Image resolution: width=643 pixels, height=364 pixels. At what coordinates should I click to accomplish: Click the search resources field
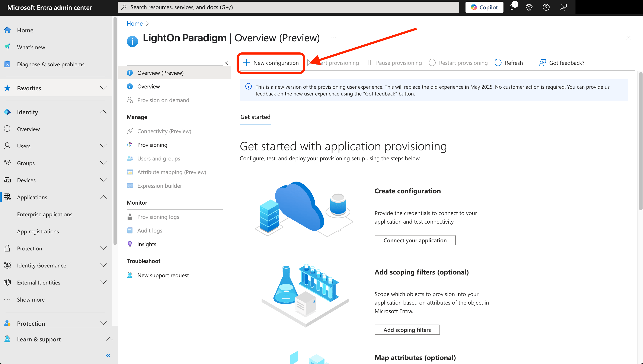288,7
